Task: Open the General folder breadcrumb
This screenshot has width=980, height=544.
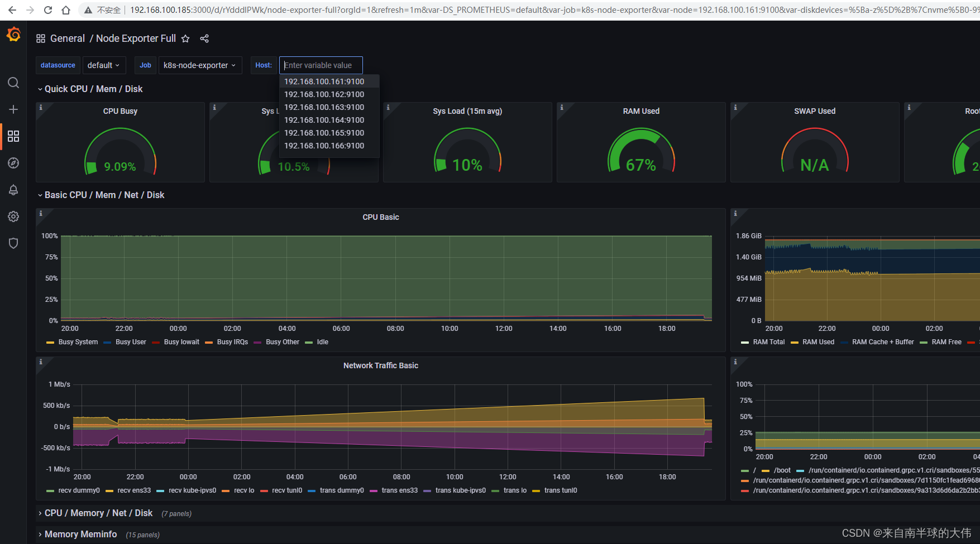Action: [68, 38]
